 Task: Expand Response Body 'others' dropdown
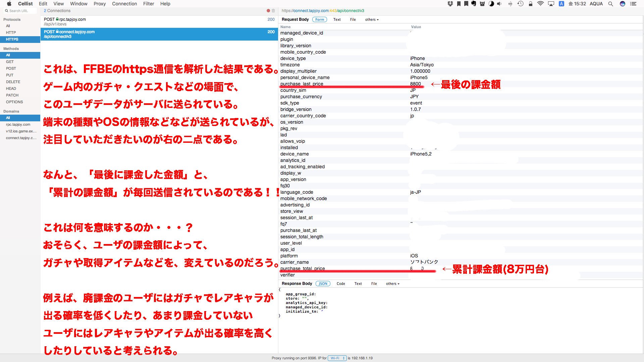pyautogui.click(x=392, y=284)
